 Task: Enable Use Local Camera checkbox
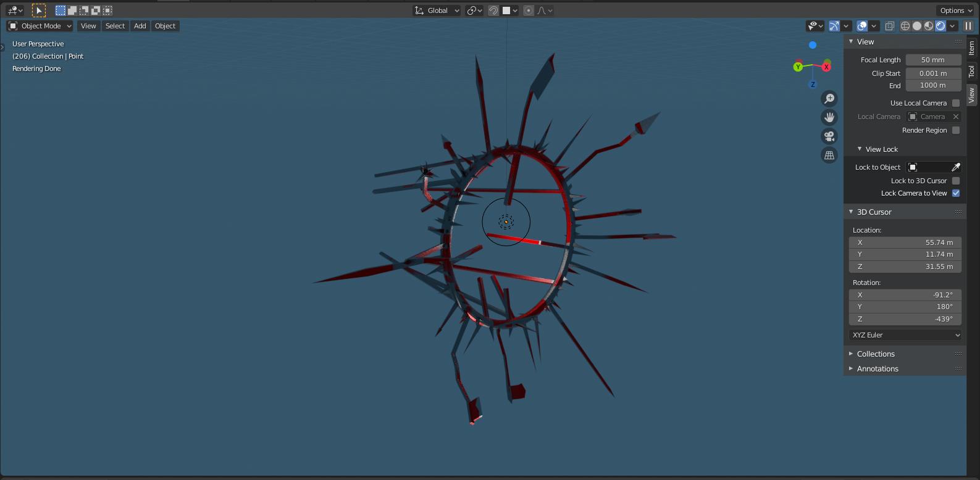(x=956, y=103)
